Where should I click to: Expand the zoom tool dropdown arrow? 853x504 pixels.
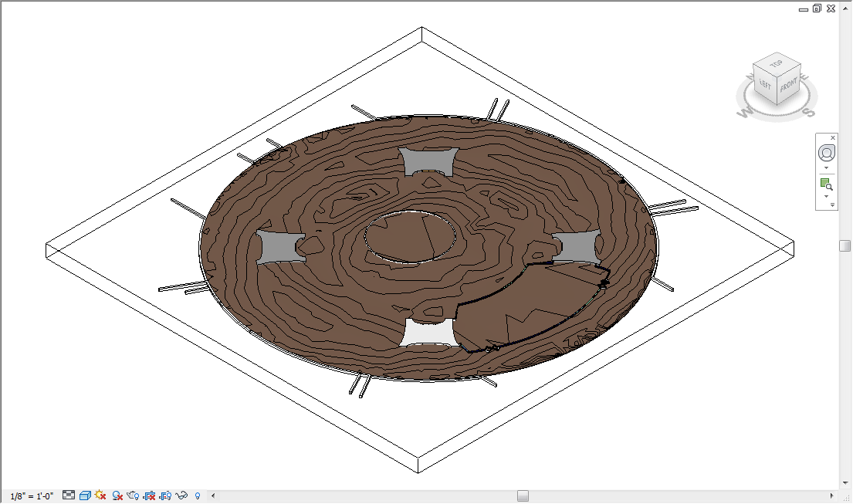(x=826, y=194)
